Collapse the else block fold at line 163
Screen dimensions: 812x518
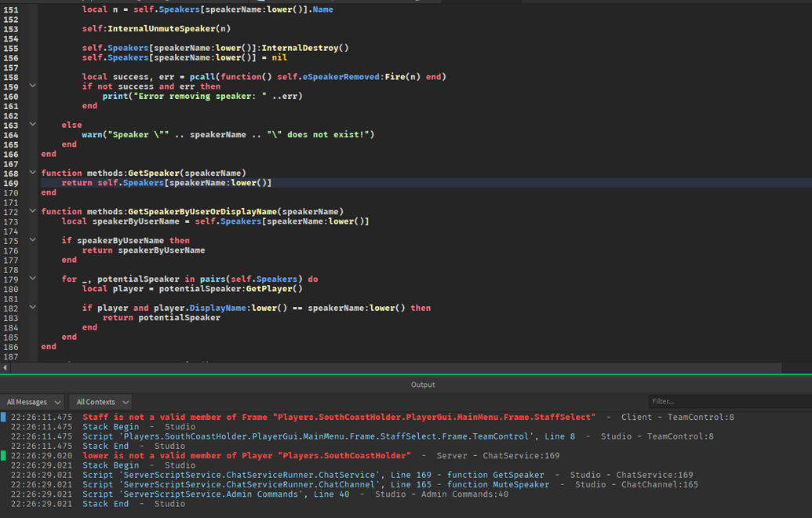[31, 124]
